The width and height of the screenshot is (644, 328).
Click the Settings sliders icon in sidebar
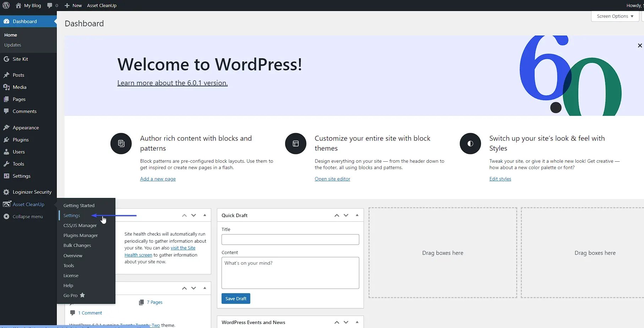tap(6, 176)
